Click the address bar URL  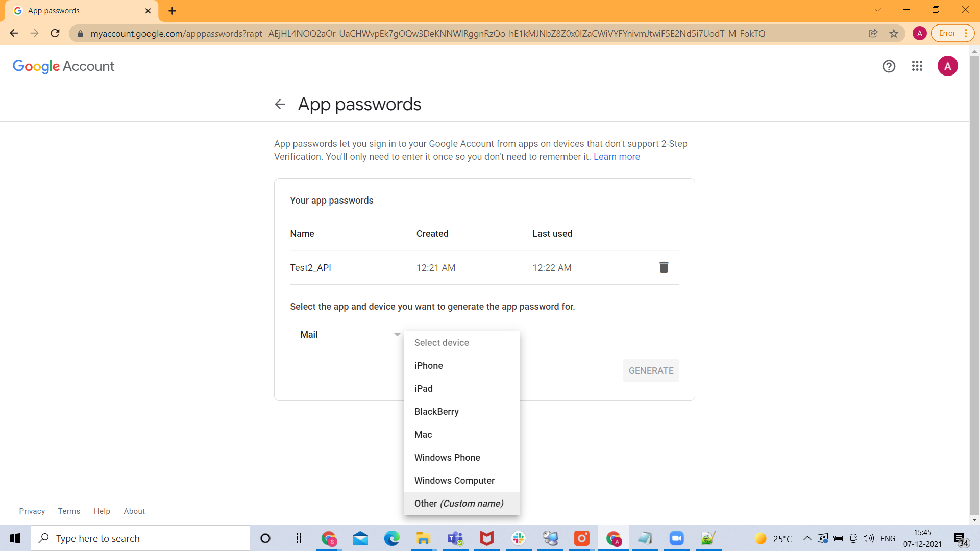tap(428, 34)
